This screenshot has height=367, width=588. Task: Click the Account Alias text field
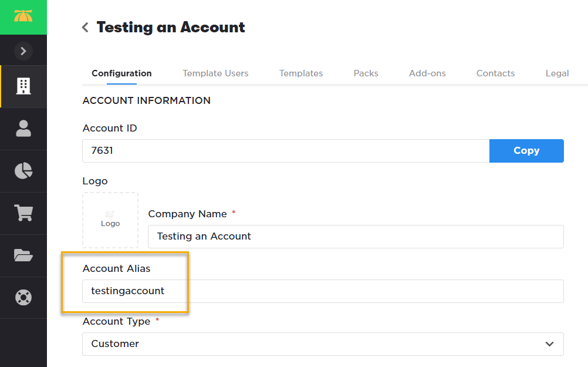pyautogui.click(x=323, y=291)
